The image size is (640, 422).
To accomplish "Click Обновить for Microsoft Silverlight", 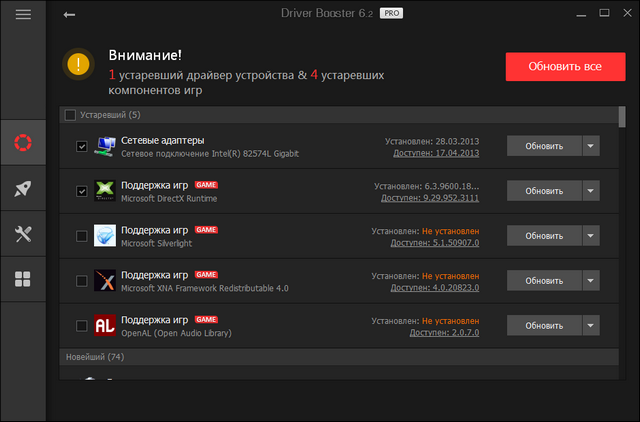I will (x=544, y=235).
